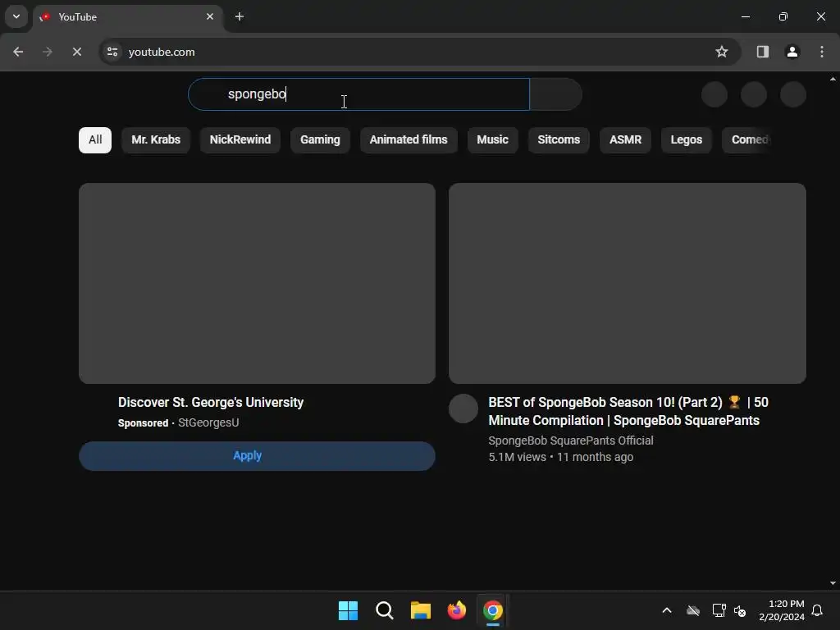The image size is (840, 630).
Task: Show hidden system tray icons
Action: click(667, 610)
